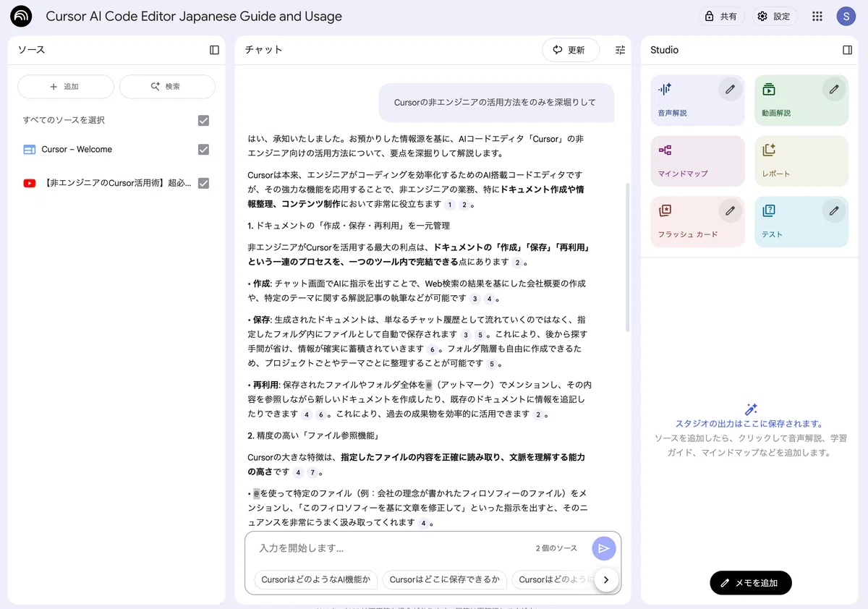Edit the フラッシュ カード settings pencil
Screen dimensions: 868x609
pyautogui.click(x=730, y=210)
